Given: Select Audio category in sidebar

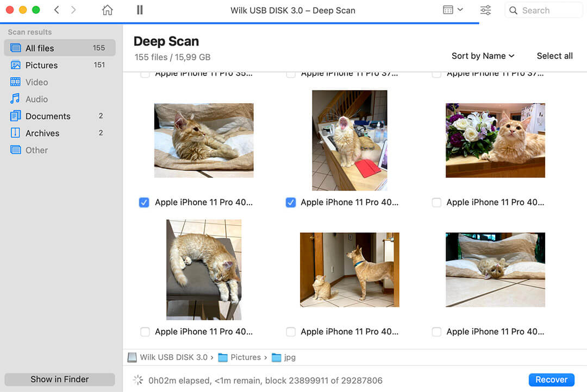Looking at the screenshot, I should (x=36, y=99).
